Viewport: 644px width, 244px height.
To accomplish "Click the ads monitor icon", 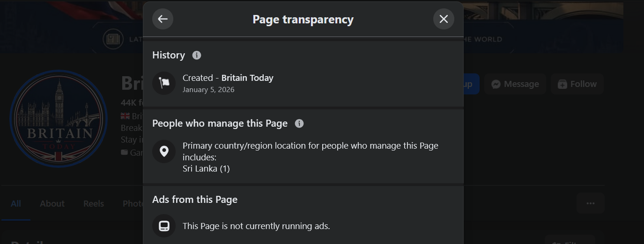I will pos(164,226).
